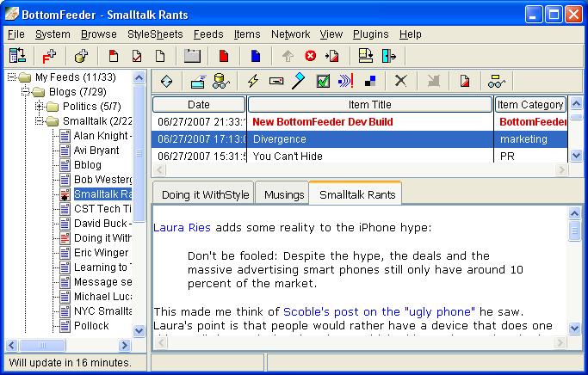Select the NYC Smalltalk feed
The image size is (588, 375).
pyautogui.click(x=102, y=311)
